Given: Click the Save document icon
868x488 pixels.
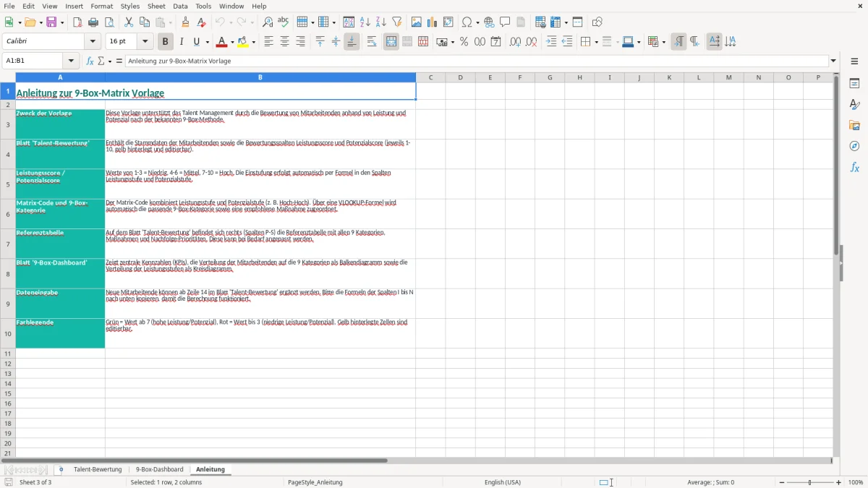Looking at the screenshot, I should tap(51, 22).
